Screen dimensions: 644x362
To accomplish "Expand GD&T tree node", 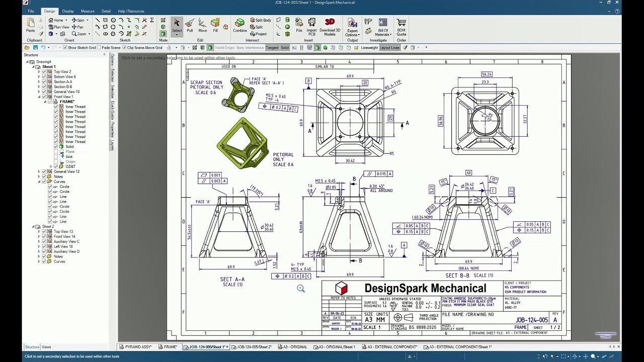I will [x=51, y=166].
